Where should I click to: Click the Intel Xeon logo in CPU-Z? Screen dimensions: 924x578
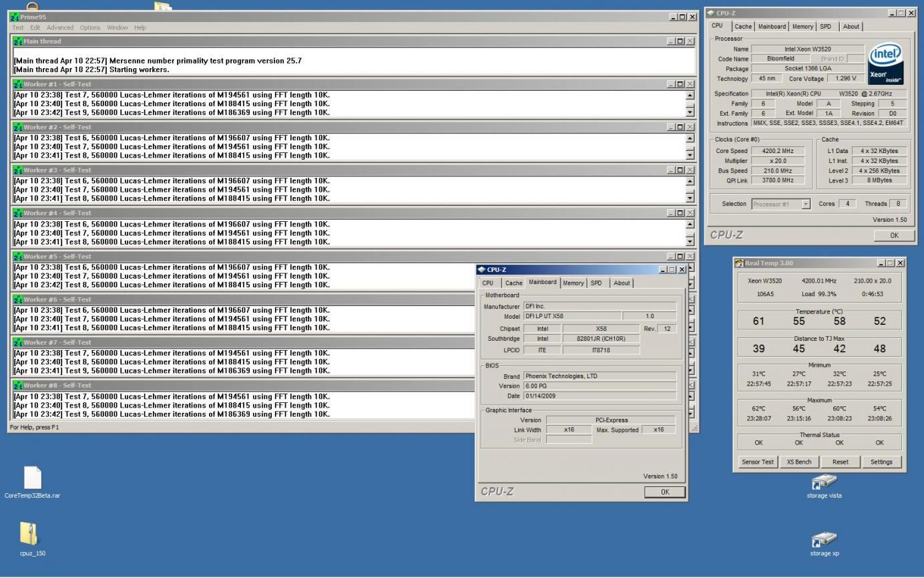tap(885, 64)
